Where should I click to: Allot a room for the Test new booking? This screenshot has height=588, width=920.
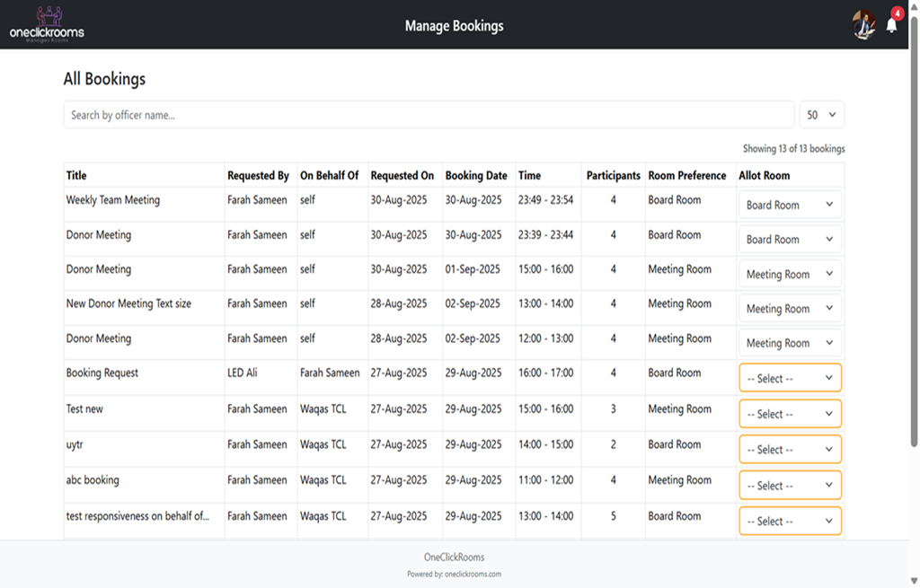(789, 413)
